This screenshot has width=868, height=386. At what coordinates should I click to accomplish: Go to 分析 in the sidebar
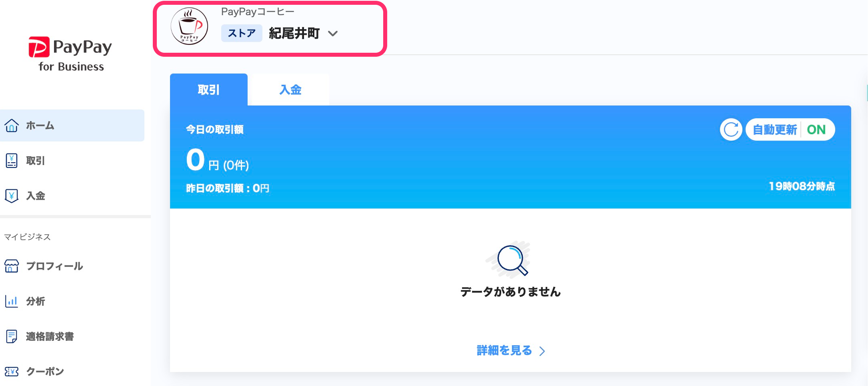36,301
